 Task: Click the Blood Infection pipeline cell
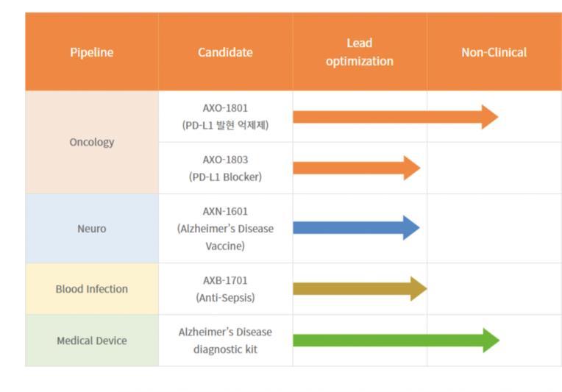(x=92, y=289)
